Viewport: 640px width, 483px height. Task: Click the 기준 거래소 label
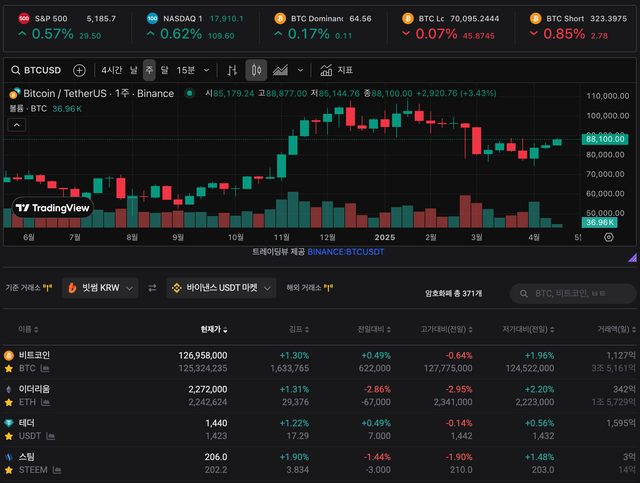point(23,288)
